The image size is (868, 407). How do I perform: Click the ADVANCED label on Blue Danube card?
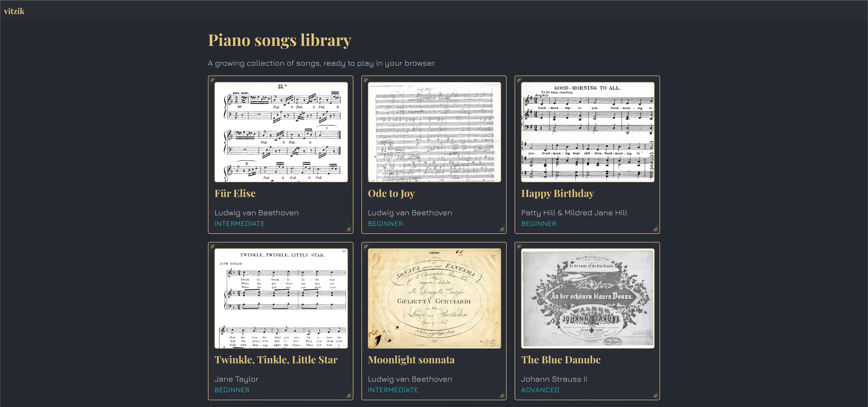[x=540, y=390]
